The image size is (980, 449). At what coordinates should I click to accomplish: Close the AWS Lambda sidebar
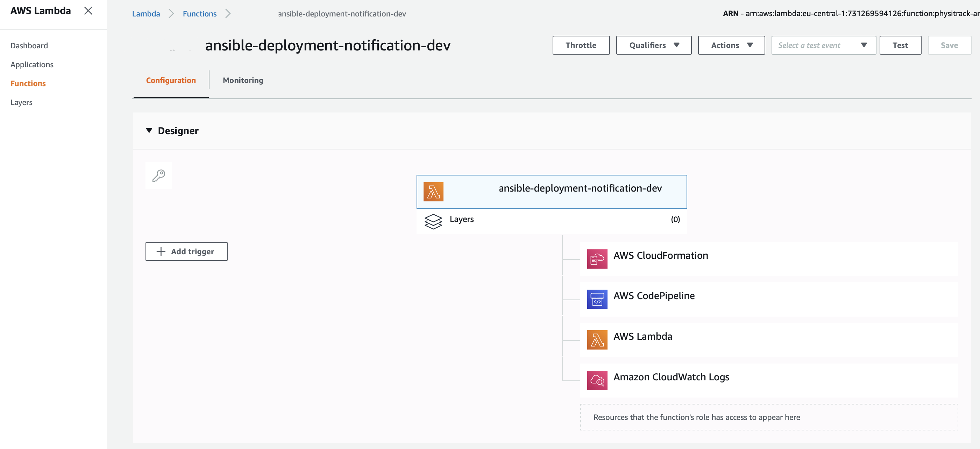88,11
